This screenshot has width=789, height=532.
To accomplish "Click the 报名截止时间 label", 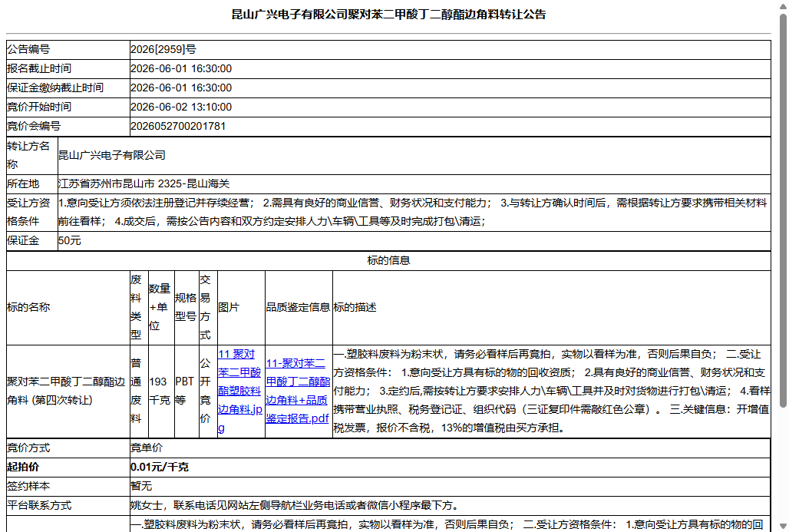I will [x=39, y=69].
